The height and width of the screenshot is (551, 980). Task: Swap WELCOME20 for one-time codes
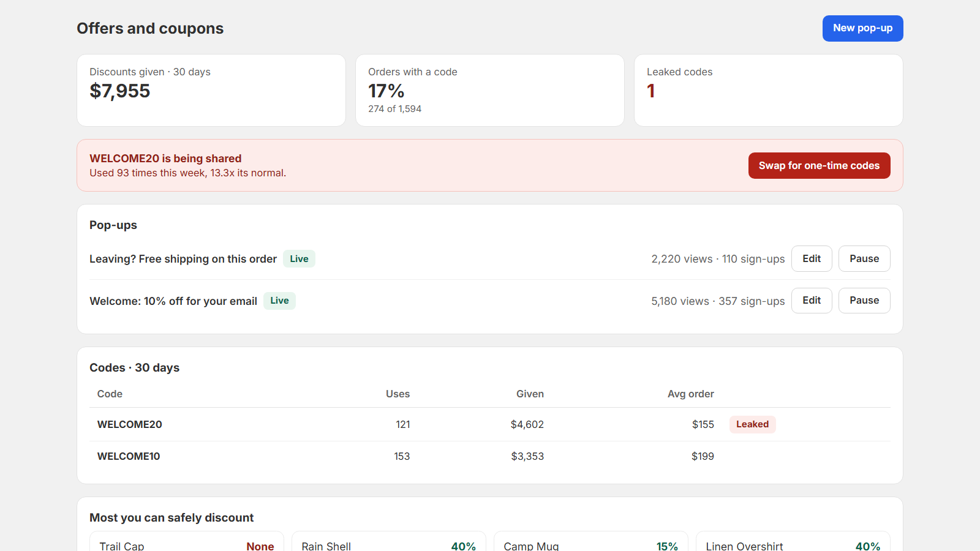pos(819,165)
